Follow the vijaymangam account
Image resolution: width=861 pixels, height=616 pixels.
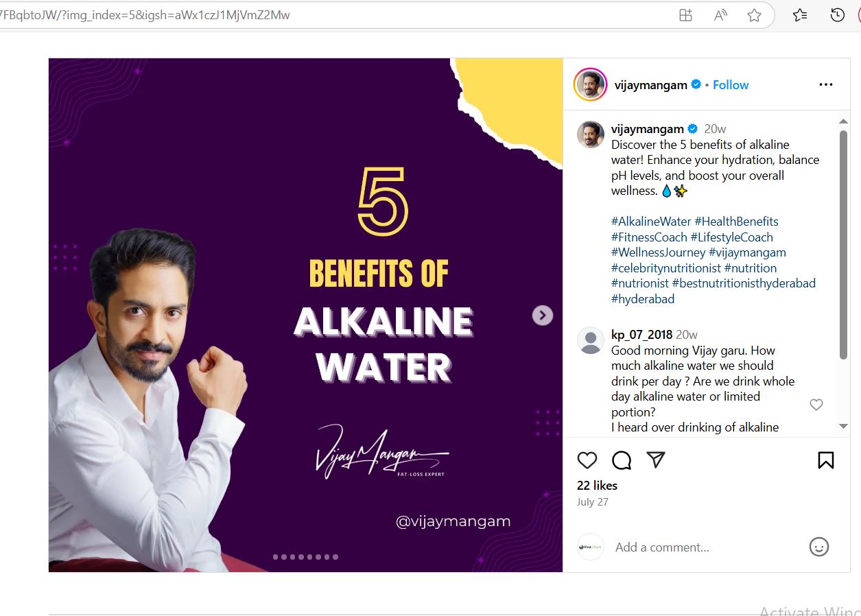coord(731,85)
